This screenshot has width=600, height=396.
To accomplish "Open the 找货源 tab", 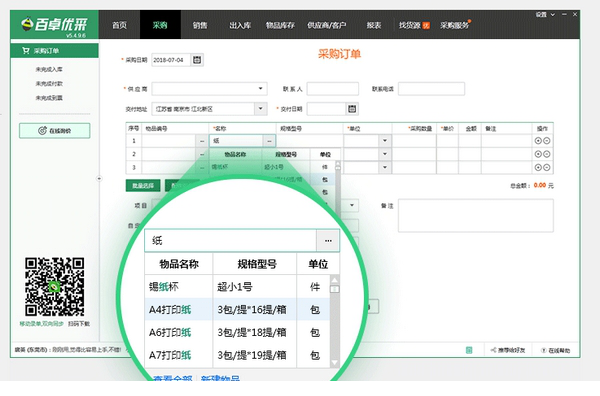I will [x=414, y=25].
